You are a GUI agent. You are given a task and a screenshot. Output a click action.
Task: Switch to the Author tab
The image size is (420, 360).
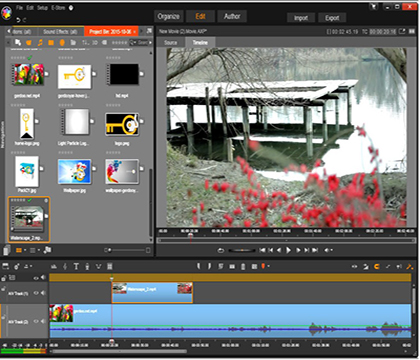[232, 16]
